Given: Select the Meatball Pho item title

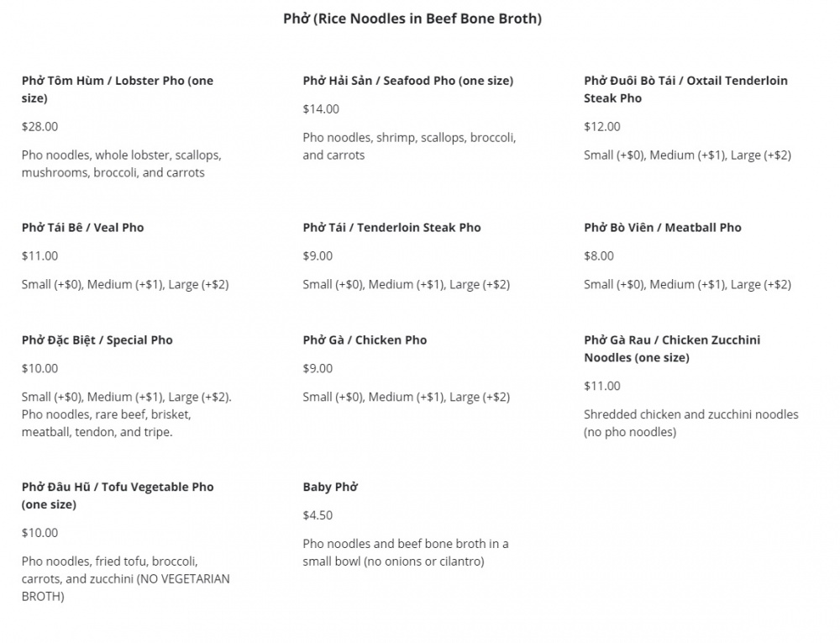Looking at the screenshot, I should click(662, 227).
